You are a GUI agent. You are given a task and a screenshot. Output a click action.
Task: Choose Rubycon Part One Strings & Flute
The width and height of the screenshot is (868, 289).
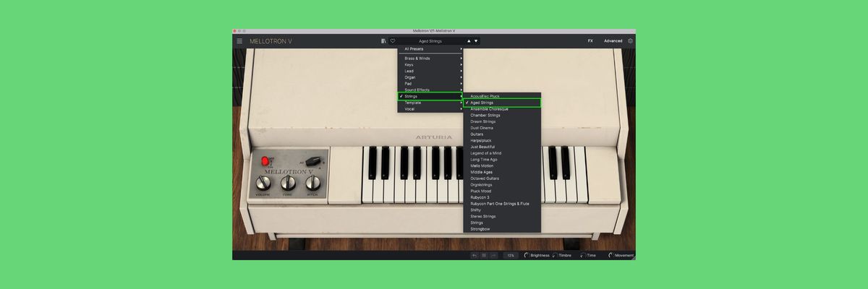[x=502, y=204]
